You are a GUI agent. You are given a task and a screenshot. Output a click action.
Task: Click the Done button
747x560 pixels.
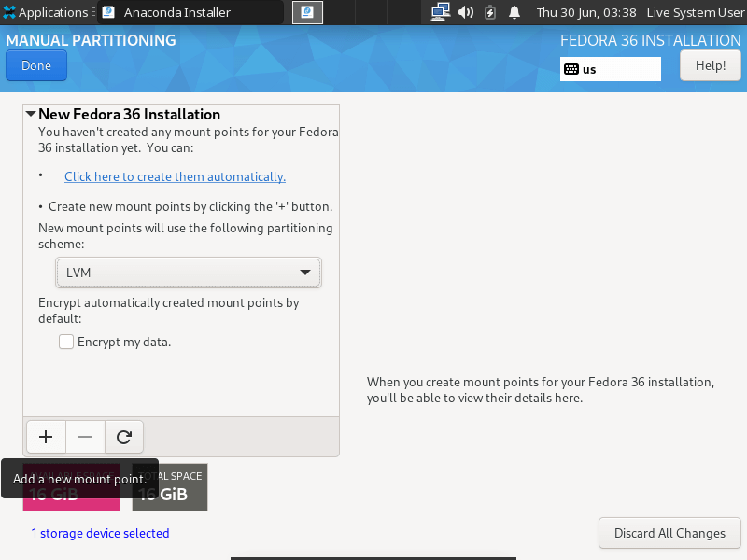pos(36,65)
